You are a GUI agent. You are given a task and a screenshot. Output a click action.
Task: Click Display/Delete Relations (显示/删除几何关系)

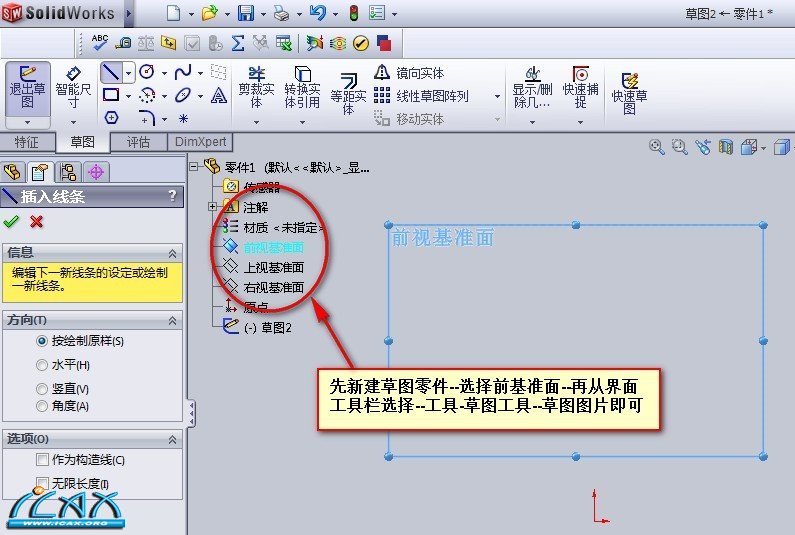tap(532, 87)
